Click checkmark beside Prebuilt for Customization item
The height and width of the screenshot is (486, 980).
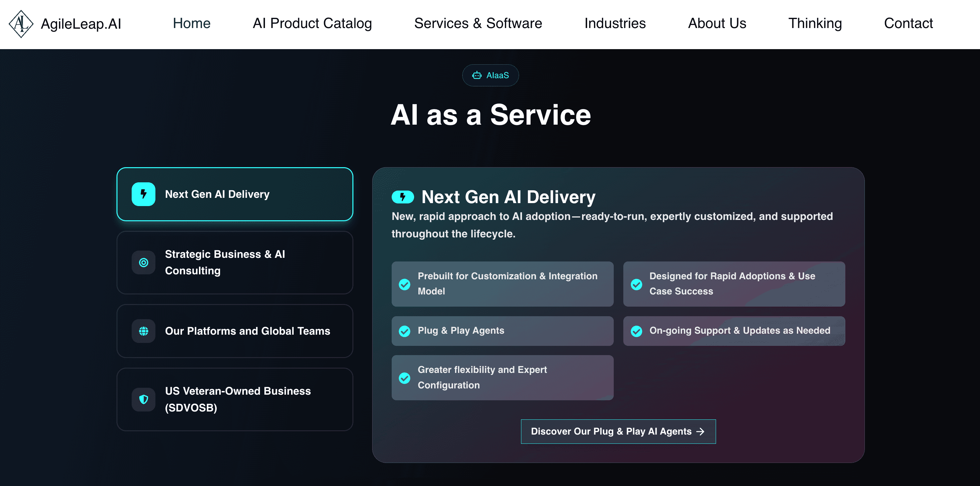[x=405, y=284]
